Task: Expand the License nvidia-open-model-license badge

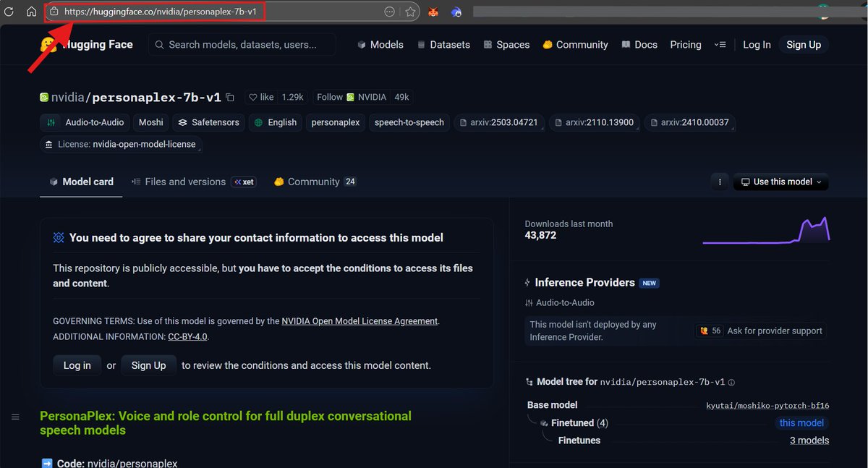Action: (x=120, y=144)
